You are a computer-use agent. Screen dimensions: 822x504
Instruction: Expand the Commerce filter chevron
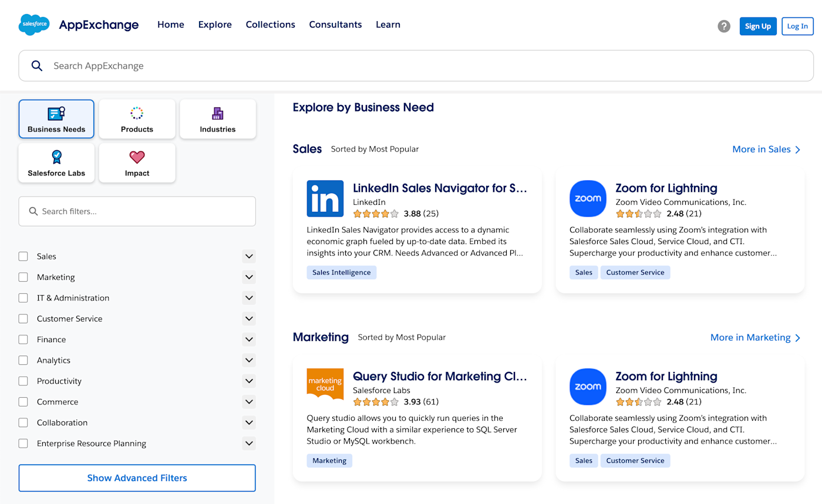[249, 402]
